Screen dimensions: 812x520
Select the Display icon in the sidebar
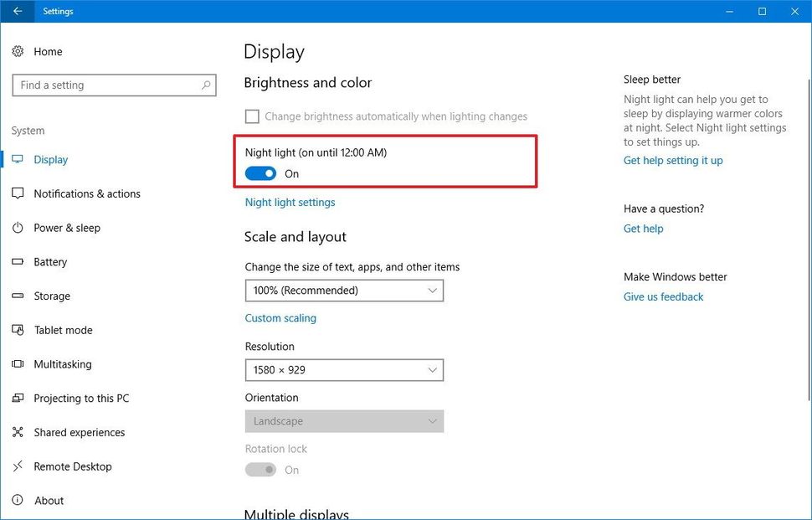tap(18, 159)
